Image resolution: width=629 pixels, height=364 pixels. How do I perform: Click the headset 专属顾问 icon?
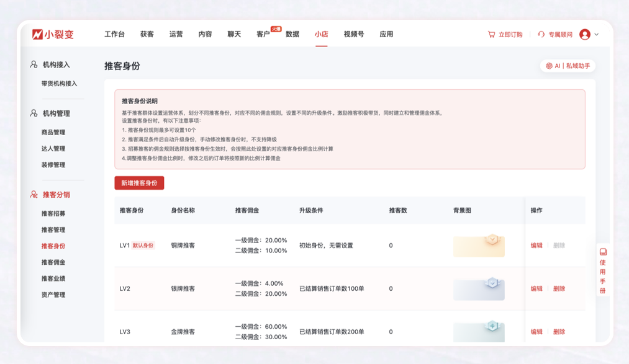(541, 35)
